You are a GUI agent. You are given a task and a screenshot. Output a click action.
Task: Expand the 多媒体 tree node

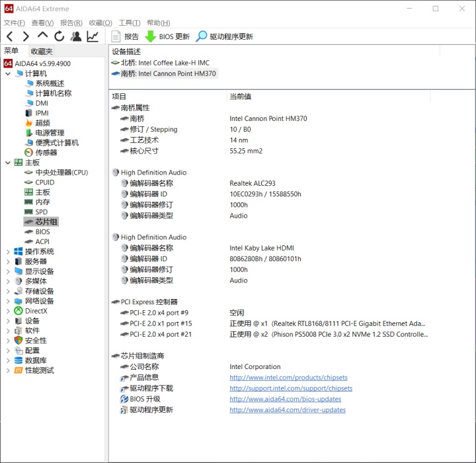point(8,281)
